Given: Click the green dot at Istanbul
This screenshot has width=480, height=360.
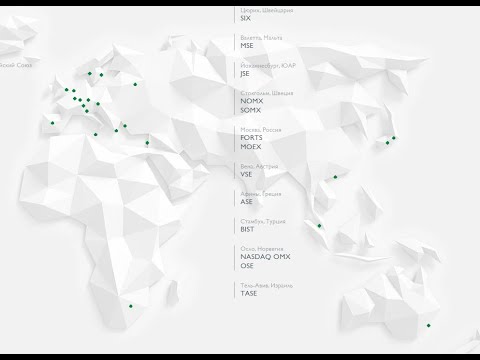Looking at the screenshot, I should (125, 126).
